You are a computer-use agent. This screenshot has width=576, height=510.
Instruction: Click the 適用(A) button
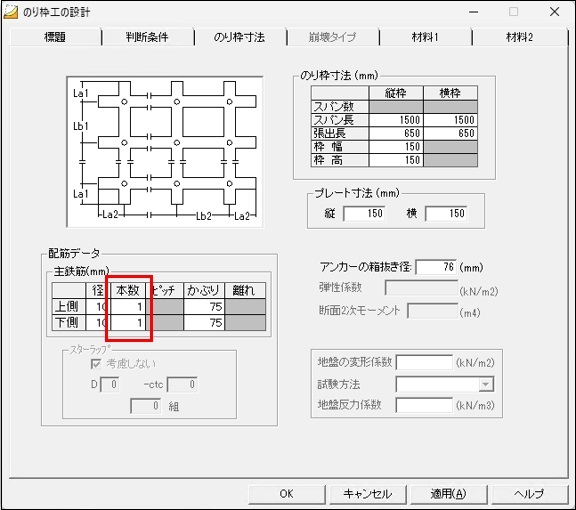point(449,493)
